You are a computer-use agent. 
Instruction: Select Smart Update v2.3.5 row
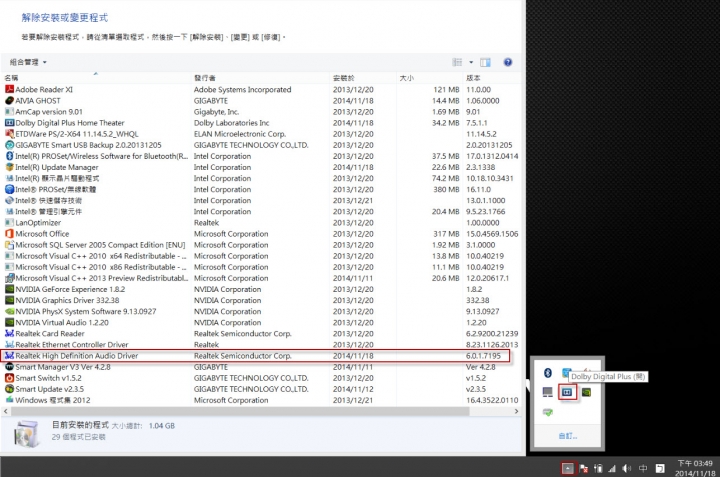262,389
